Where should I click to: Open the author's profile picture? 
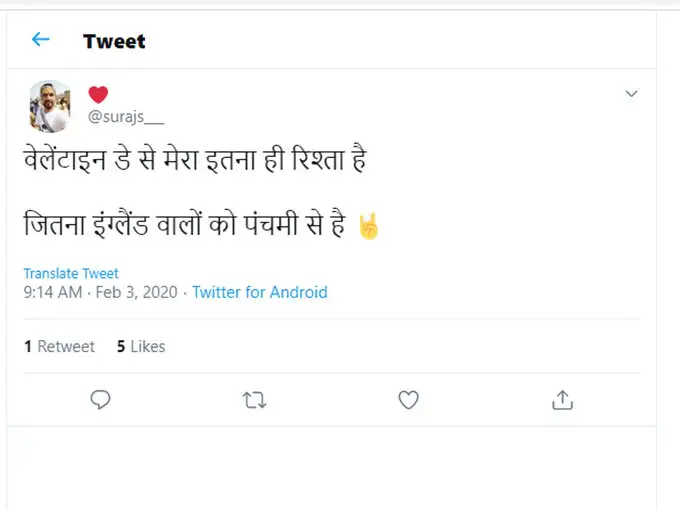[x=49, y=105]
